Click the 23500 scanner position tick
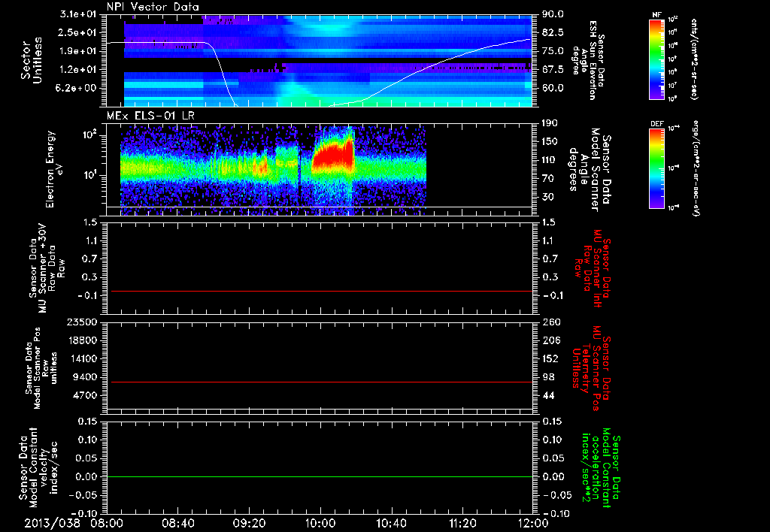 click(83, 322)
